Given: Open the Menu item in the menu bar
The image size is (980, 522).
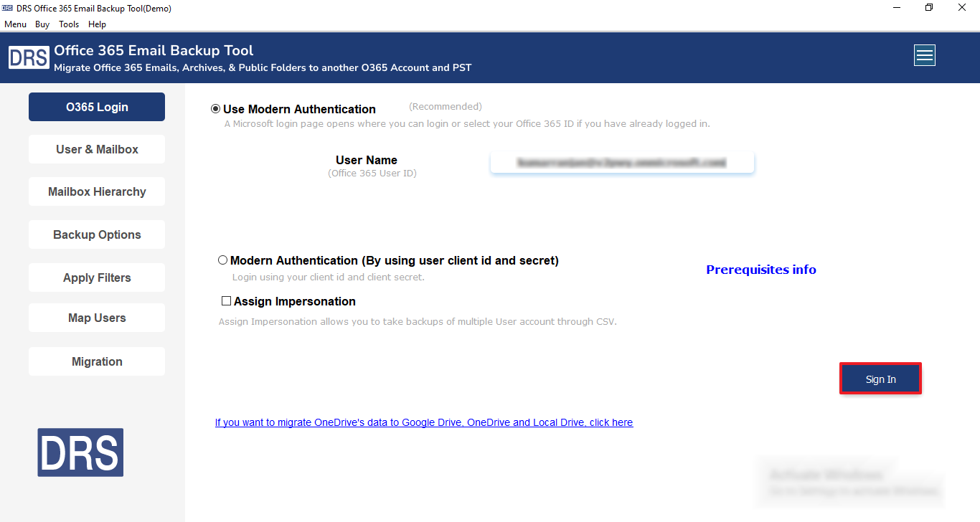Looking at the screenshot, I should tap(15, 24).
